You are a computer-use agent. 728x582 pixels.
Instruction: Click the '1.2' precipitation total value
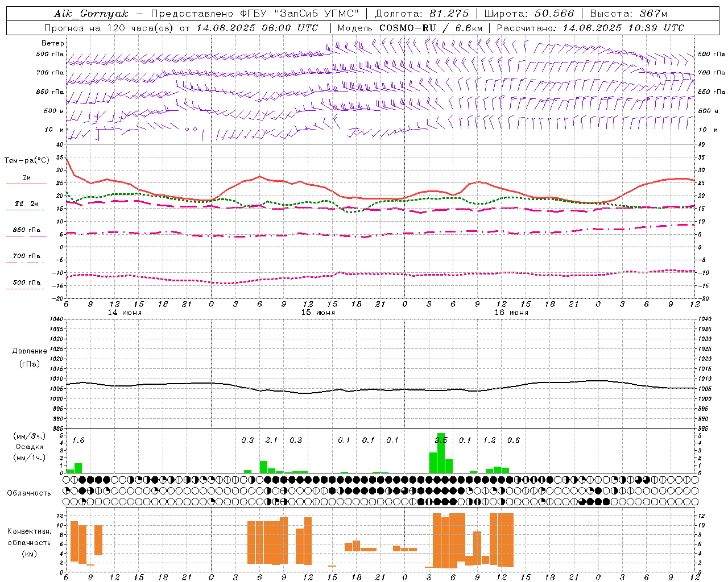[489, 440]
